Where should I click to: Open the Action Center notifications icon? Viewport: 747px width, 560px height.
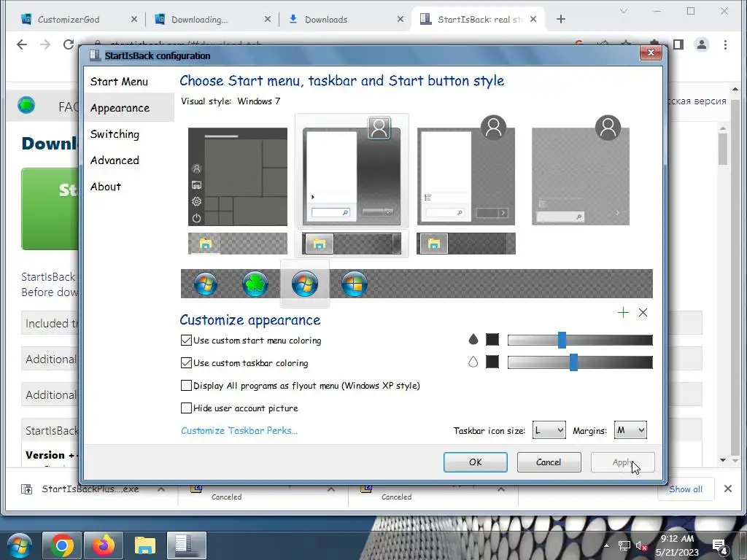click(720, 545)
